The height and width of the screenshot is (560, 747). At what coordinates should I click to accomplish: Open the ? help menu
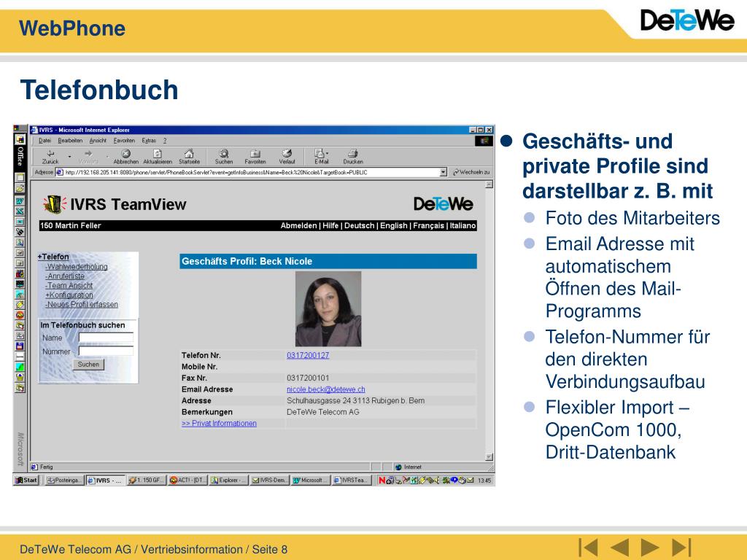165,141
